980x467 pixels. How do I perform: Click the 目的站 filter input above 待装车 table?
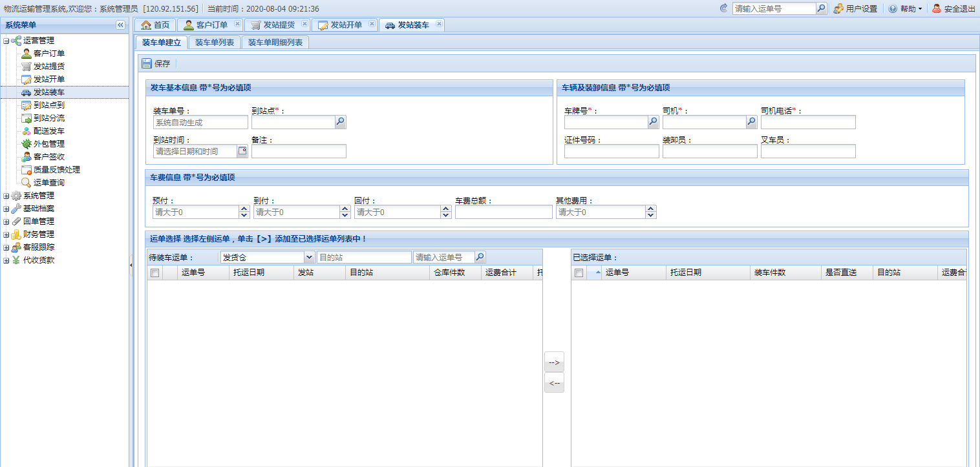click(364, 257)
